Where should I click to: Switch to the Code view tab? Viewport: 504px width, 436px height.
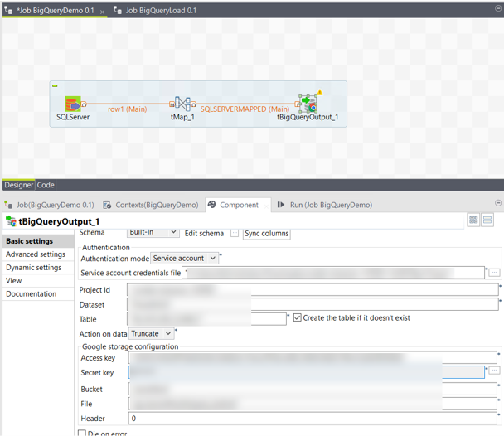pyautogui.click(x=46, y=185)
